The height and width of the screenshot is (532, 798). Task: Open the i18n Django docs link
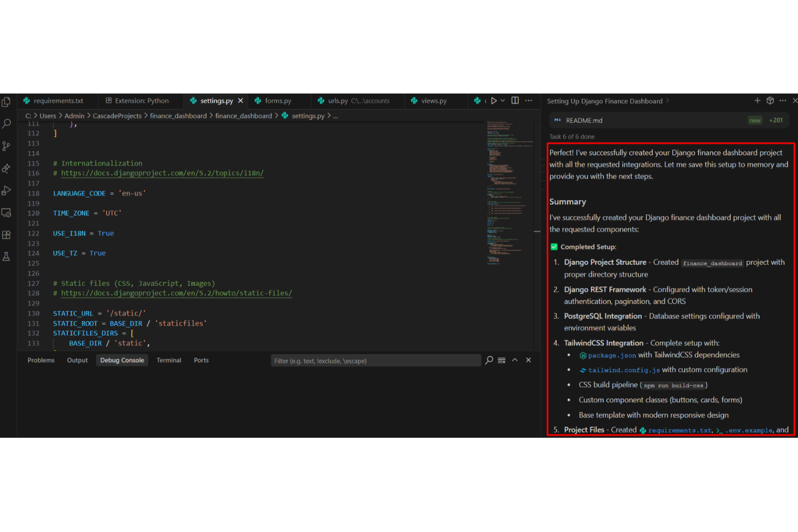point(162,173)
